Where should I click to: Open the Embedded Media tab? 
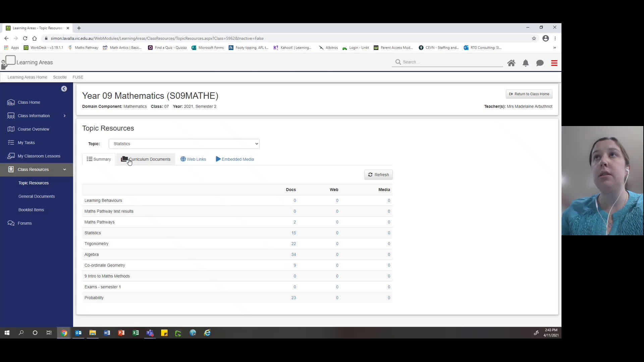(x=234, y=159)
